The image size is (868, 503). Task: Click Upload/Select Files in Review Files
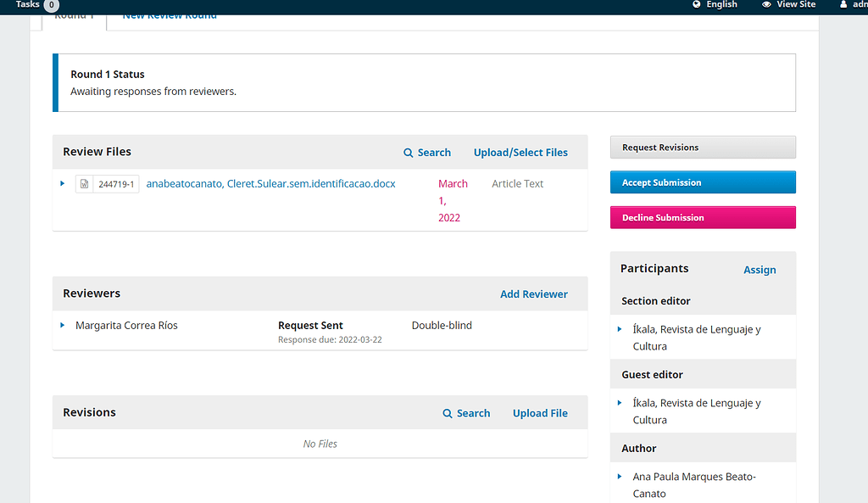(520, 152)
